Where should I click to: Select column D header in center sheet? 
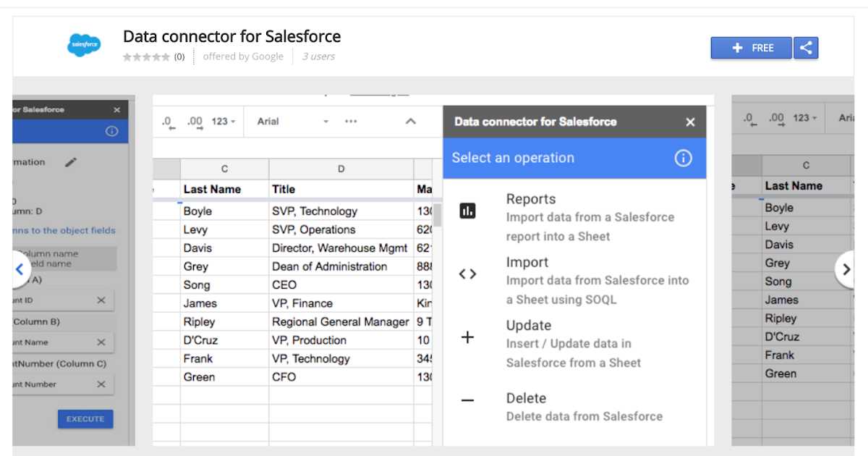[341, 169]
